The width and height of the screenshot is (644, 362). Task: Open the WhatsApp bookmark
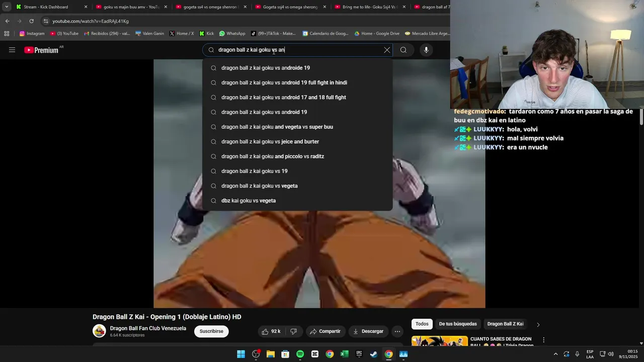[232, 34]
